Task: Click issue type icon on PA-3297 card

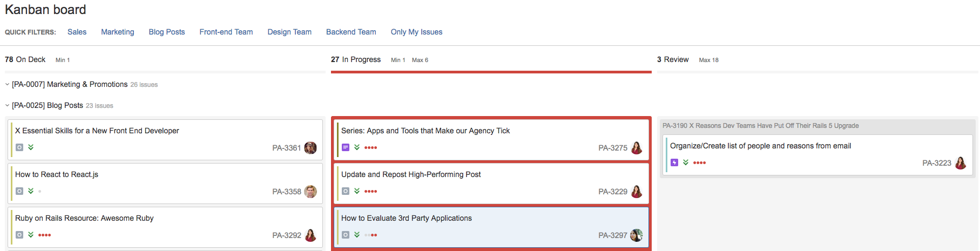Action: point(346,235)
